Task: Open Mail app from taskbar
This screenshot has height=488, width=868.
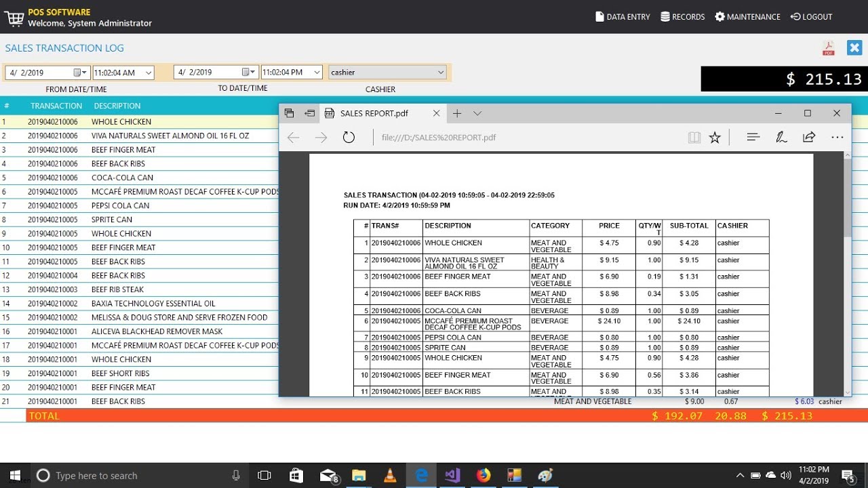Action: pos(329,475)
